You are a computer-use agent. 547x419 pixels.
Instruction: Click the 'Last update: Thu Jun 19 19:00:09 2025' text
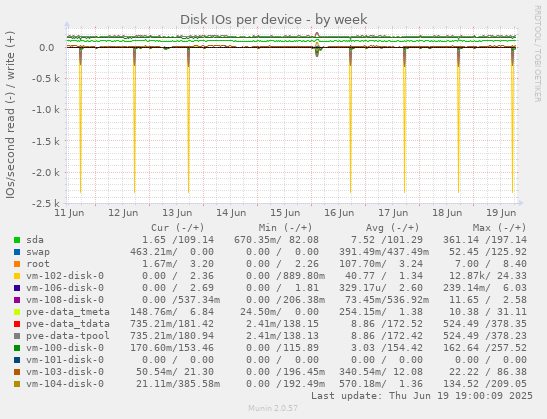[x=422, y=396]
